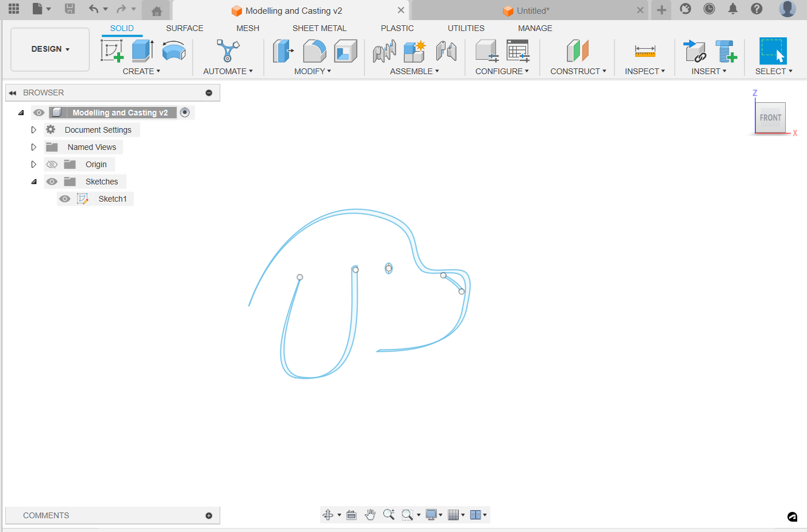This screenshot has width=807, height=532.
Task: Open the File menu dropdown
Action: pos(41,9)
